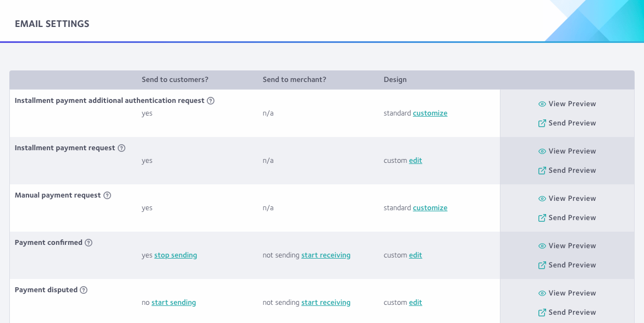This screenshot has width=644, height=323.
Task: Edit the Payment disputed custom design
Action: pos(416,303)
